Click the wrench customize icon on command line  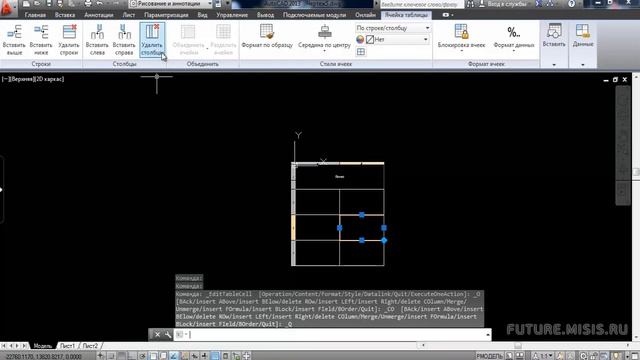[168, 335]
